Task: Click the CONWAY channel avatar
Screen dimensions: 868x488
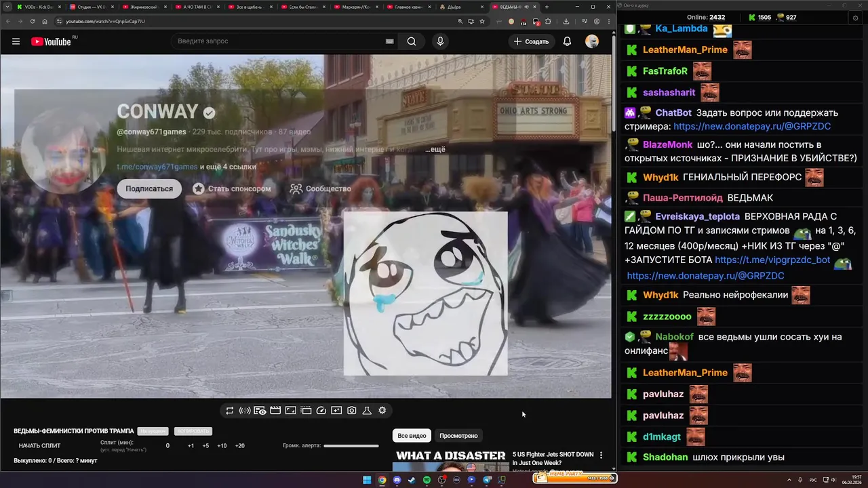Action: click(63, 150)
